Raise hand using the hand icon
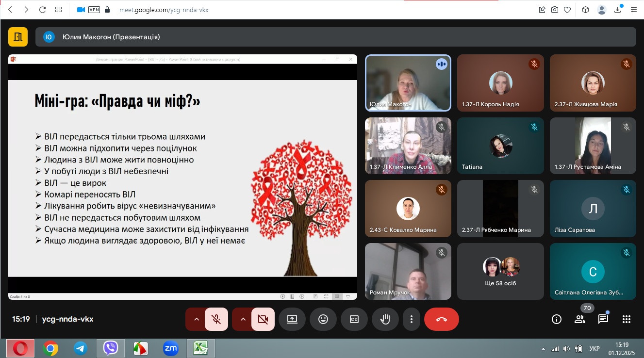Screen dimensions: 644x358 [x=385, y=319]
